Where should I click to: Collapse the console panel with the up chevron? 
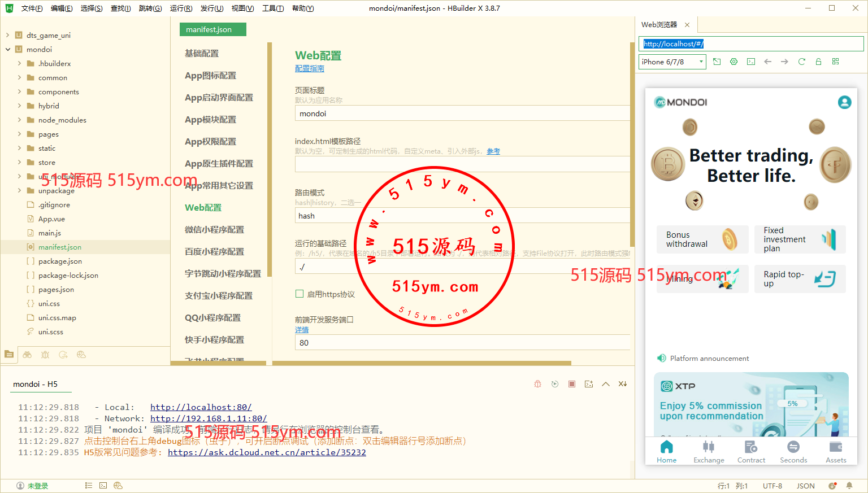point(606,384)
